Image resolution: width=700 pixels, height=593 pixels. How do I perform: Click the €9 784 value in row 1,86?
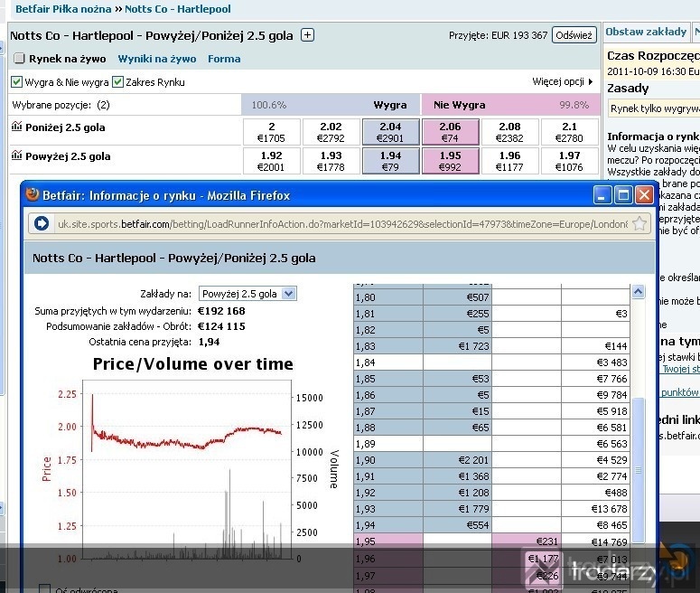[x=611, y=395]
